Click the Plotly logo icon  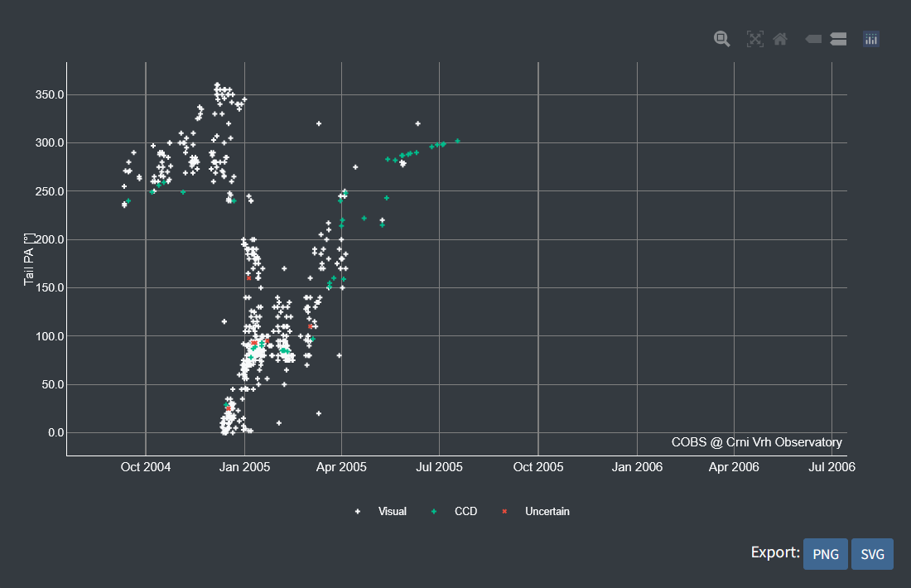coord(870,39)
